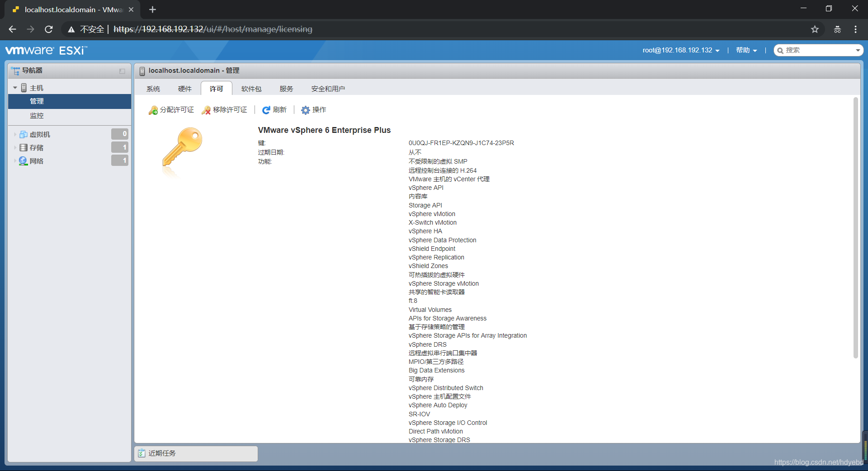Open a new browser tab
The image size is (868, 471).
pyautogui.click(x=152, y=9)
